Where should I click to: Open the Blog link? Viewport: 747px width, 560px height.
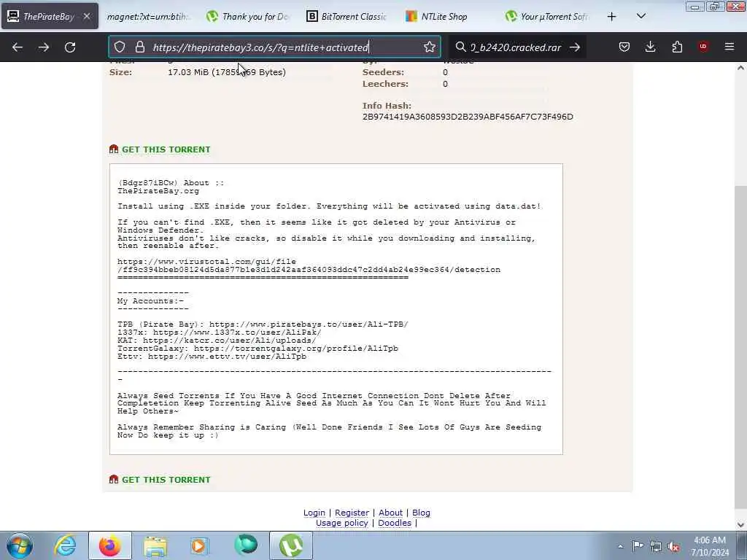click(421, 513)
